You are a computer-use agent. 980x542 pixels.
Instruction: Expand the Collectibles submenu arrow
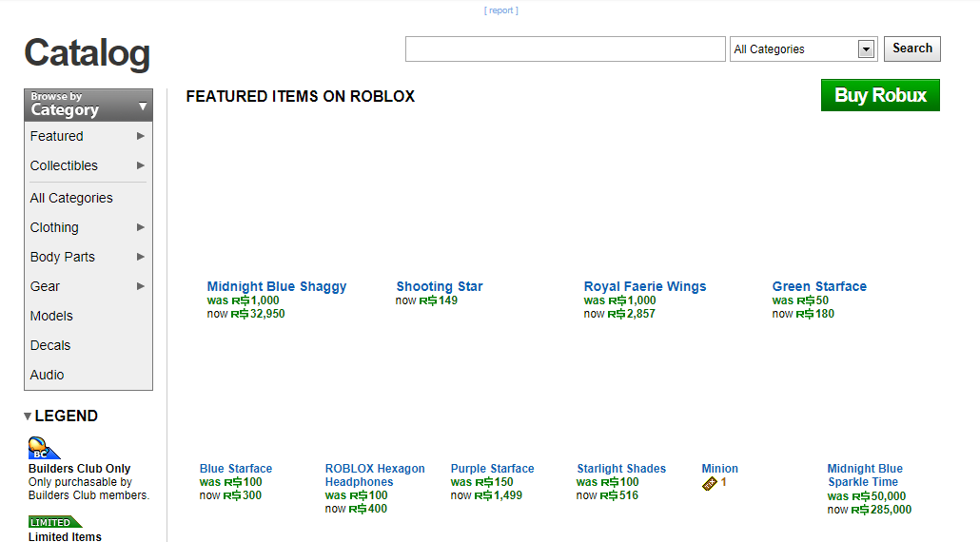pyautogui.click(x=141, y=165)
